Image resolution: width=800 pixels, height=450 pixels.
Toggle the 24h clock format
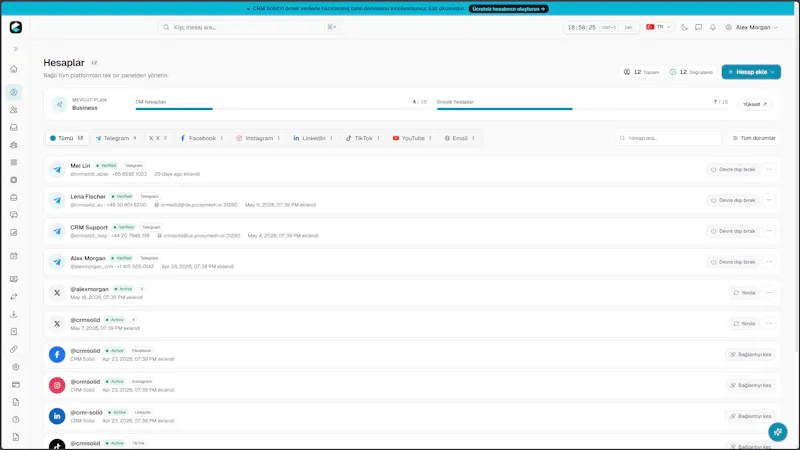pos(628,28)
